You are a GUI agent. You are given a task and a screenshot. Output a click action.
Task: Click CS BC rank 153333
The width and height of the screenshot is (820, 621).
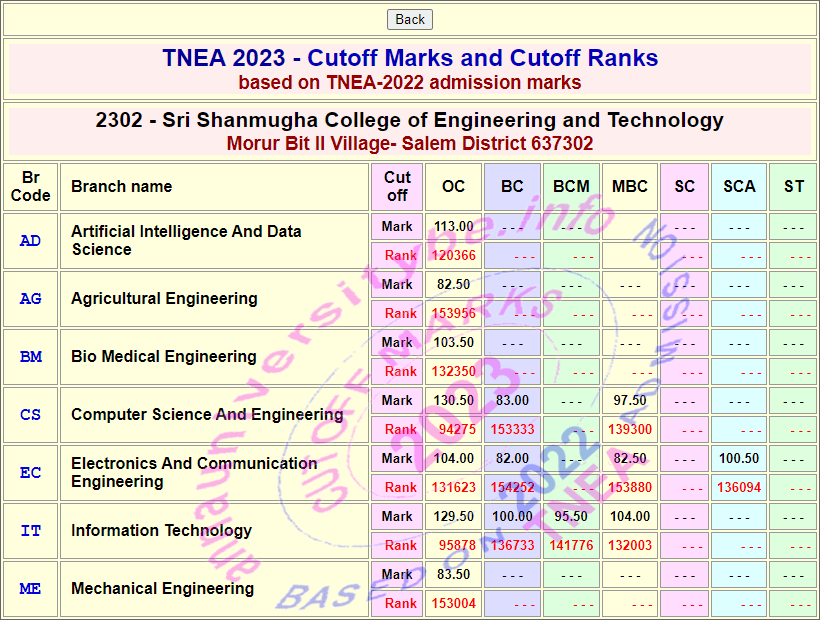(512, 430)
